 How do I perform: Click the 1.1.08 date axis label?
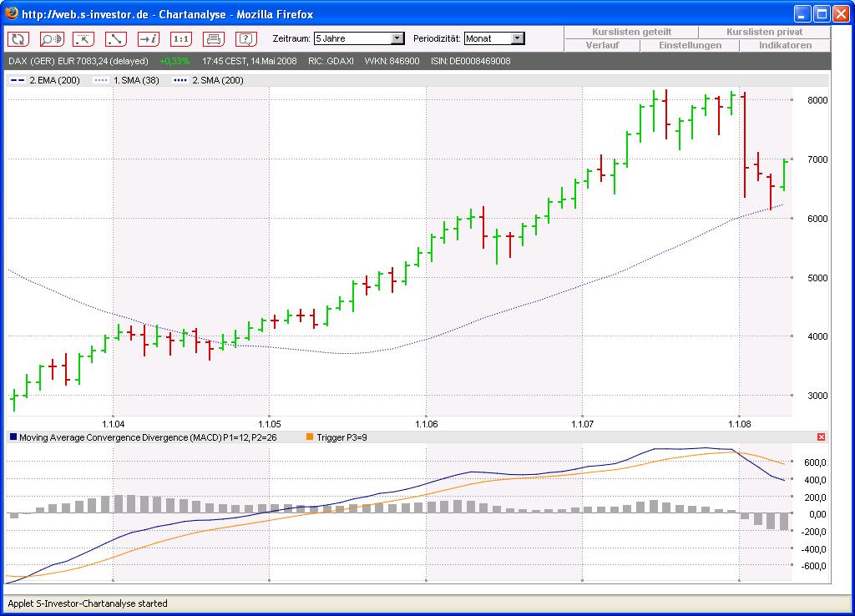[x=740, y=424]
